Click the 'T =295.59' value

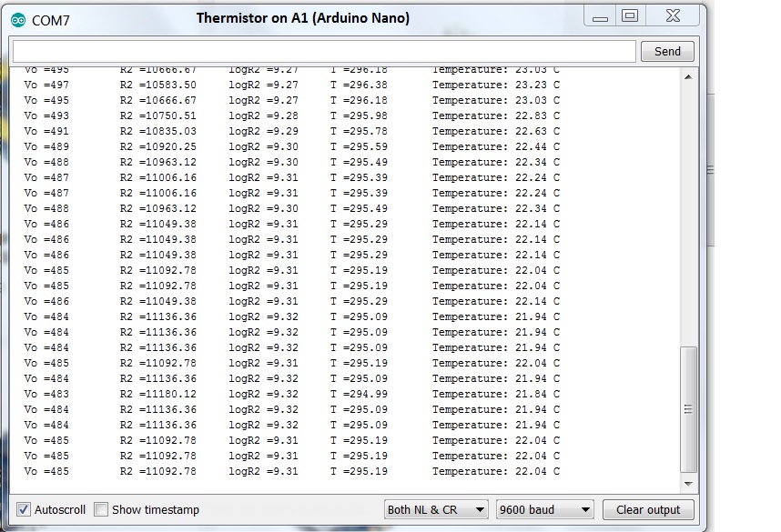359,146
